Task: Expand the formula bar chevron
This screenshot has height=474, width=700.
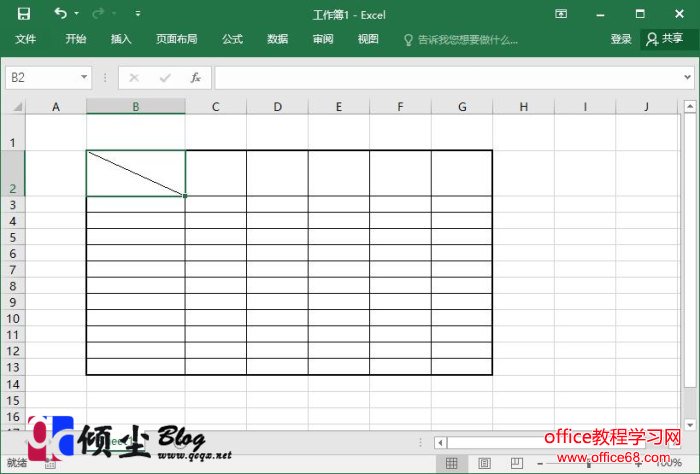Action: coord(688,77)
